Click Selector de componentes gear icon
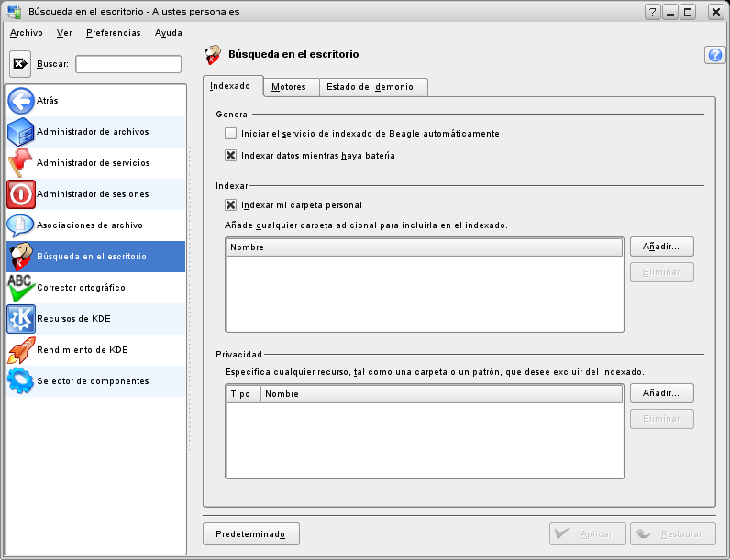 point(20,381)
